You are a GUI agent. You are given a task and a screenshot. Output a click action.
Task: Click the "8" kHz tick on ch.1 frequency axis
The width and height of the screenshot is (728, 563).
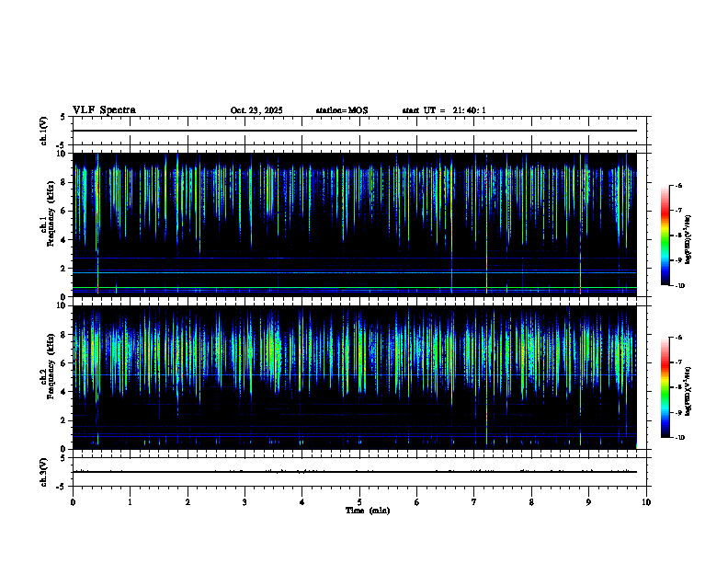coord(64,182)
